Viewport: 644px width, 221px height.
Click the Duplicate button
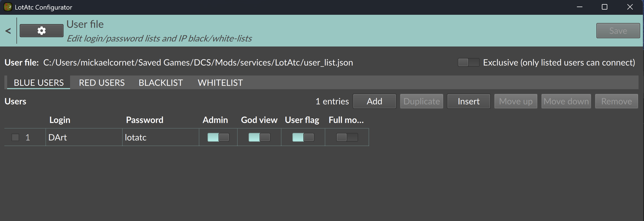[422, 101]
